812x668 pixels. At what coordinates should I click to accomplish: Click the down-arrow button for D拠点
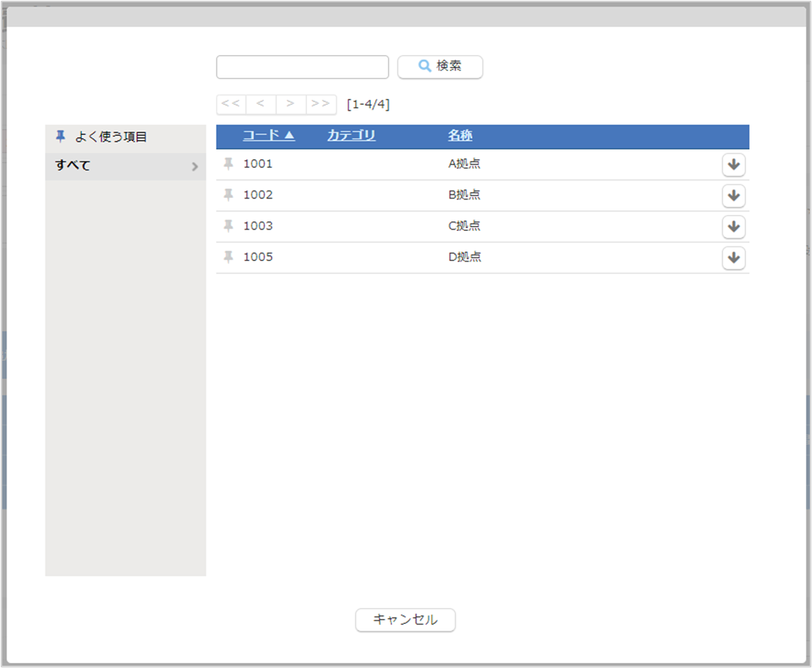tap(734, 257)
